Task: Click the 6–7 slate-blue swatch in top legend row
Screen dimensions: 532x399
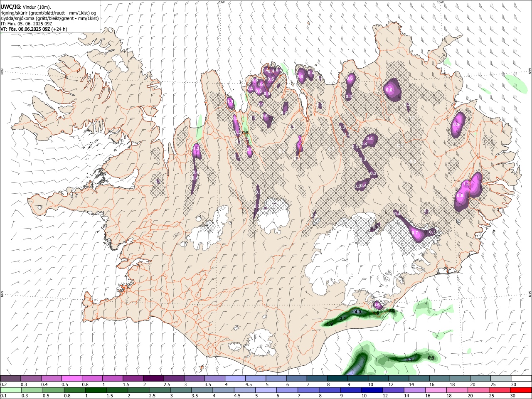Action: tap(297, 379)
